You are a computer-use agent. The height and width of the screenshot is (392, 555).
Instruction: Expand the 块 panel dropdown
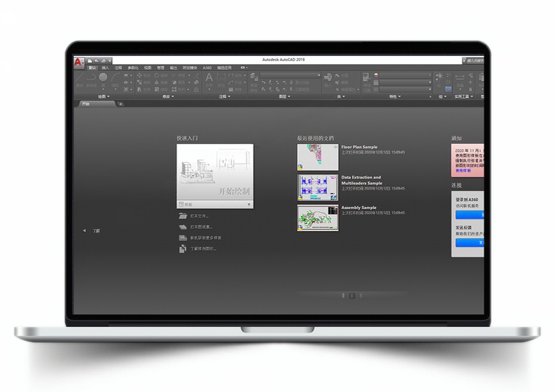pos(341,97)
